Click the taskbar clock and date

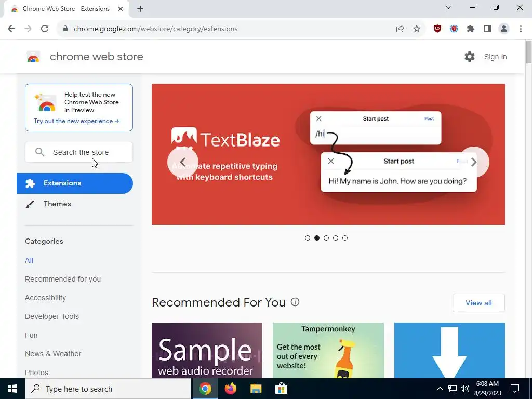(487, 389)
